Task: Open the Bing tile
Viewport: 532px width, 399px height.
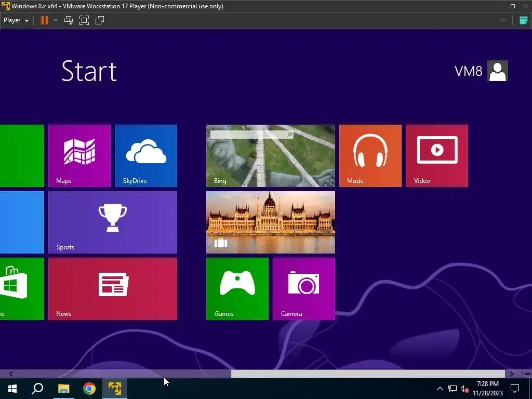Action: 270,156
